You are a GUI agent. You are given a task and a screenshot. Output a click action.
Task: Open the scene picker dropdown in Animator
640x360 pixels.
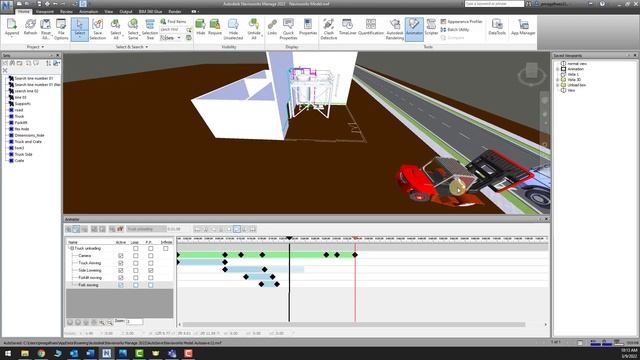pyautogui.click(x=146, y=229)
